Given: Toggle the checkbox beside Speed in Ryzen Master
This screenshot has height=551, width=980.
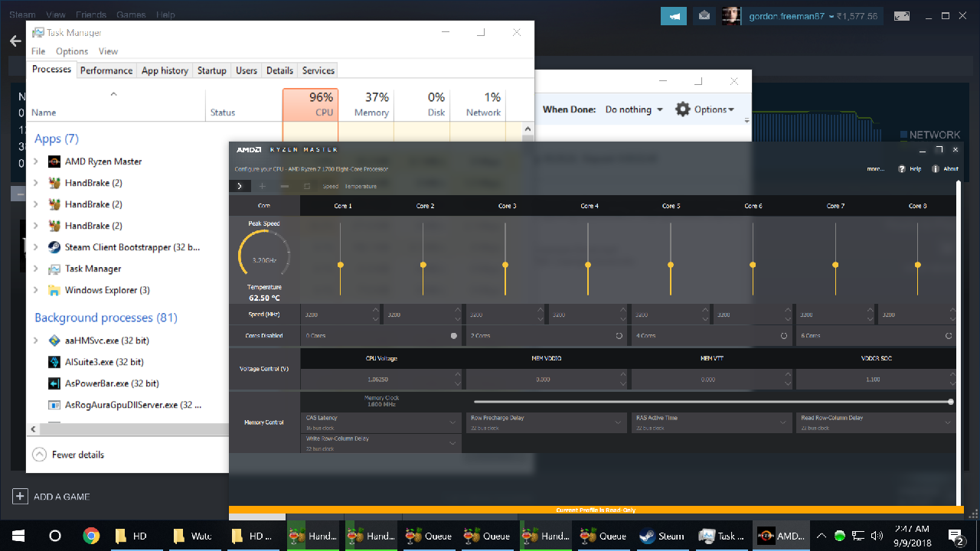Looking at the screenshot, I should tap(307, 186).
